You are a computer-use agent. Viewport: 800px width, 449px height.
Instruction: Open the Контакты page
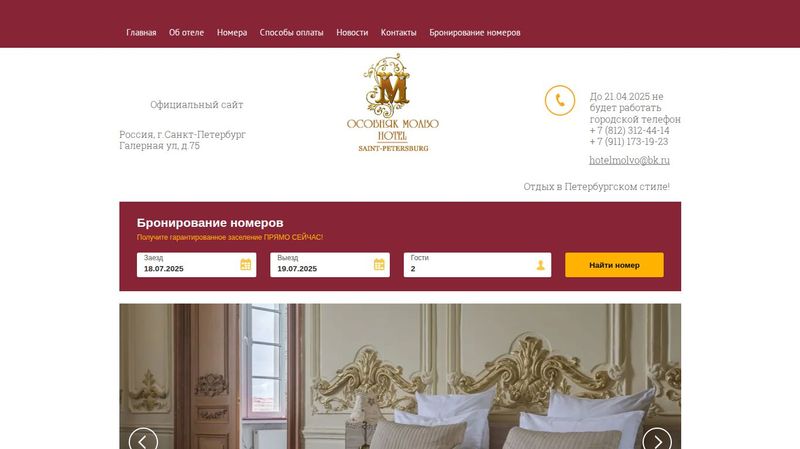(398, 33)
